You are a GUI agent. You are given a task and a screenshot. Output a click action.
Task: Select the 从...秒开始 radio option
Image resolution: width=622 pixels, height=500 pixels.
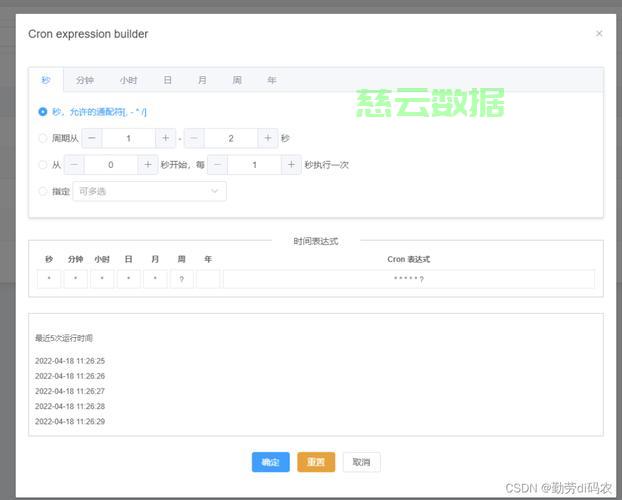coord(42,165)
